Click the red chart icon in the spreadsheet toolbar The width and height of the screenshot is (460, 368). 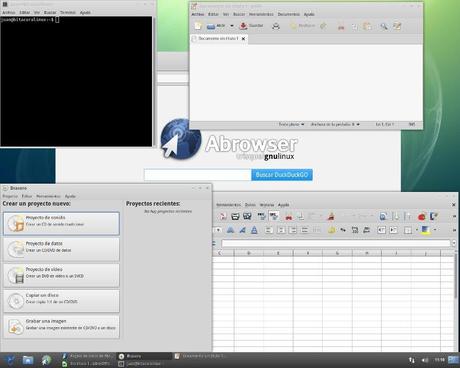(422, 217)
